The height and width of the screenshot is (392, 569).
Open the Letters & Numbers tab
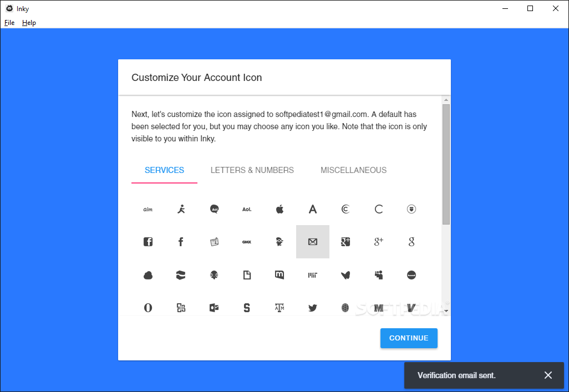252,170
